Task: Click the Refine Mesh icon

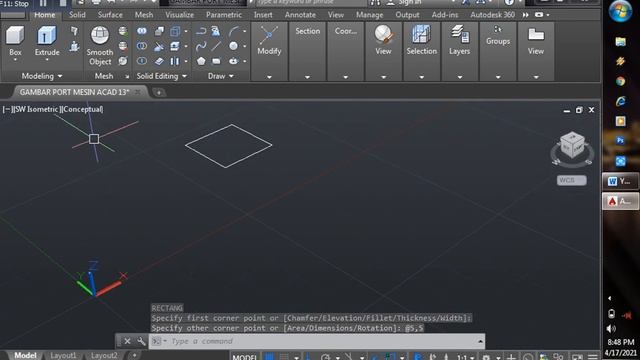Action: pos(123,61)
